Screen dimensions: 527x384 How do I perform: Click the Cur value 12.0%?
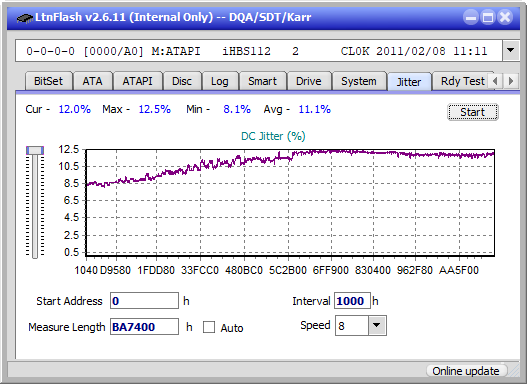(x=75, y=109)
